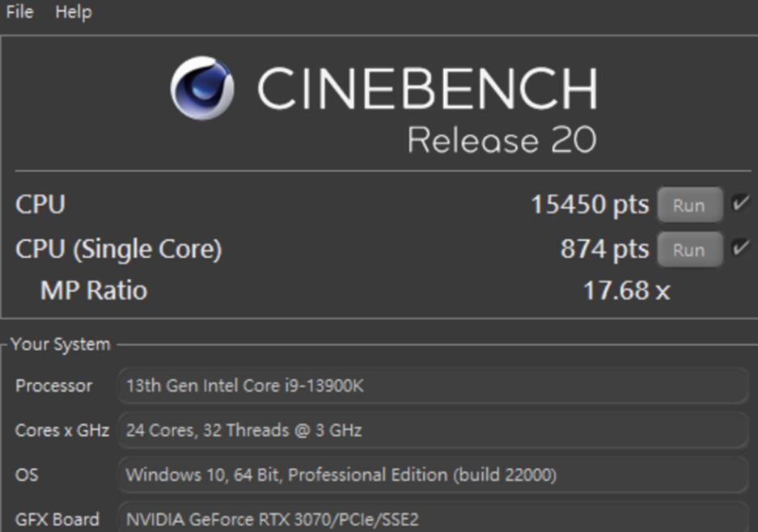The height and width of the screenshot is (532, 758).
Task: Toggle the checkbox beside the CPU test
Action: 740,205
